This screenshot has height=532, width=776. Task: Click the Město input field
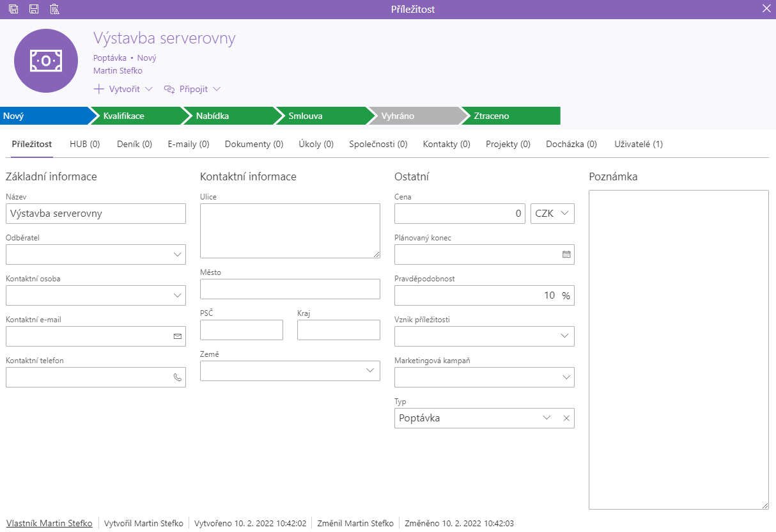[x=290, y=289]
